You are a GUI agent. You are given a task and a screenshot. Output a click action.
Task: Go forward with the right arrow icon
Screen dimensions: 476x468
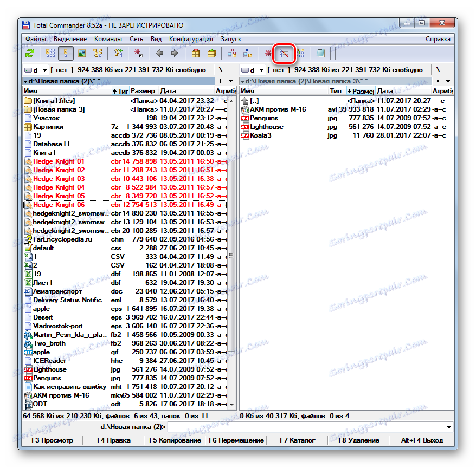[x=175, y=54]
